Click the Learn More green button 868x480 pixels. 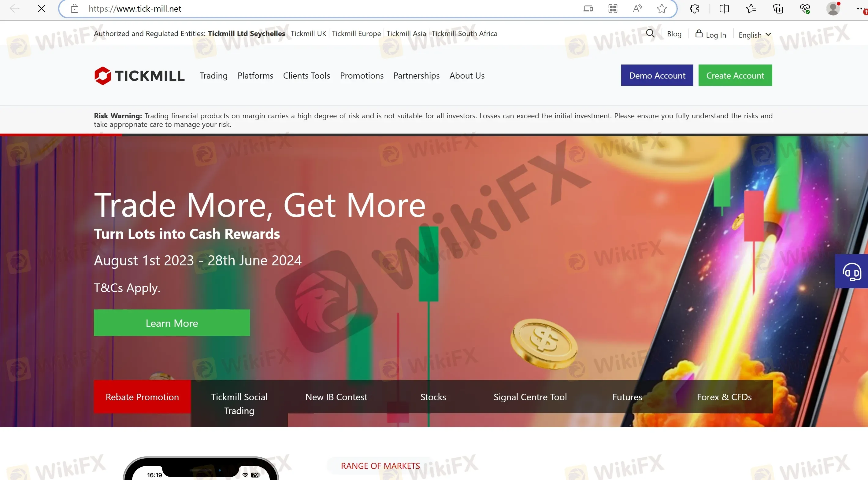[x=172, y=322]
